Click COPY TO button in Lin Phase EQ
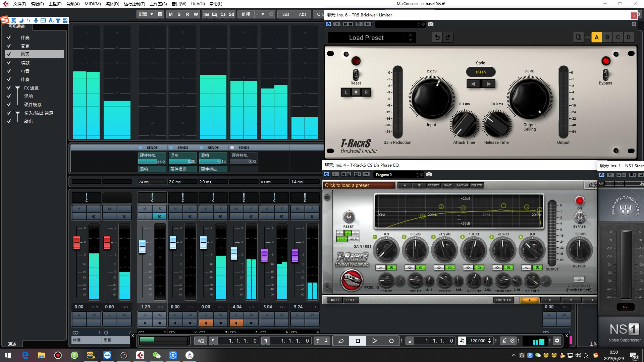This screenshot has height=362, width=644. pyautogui.click(x=503, y=300)
